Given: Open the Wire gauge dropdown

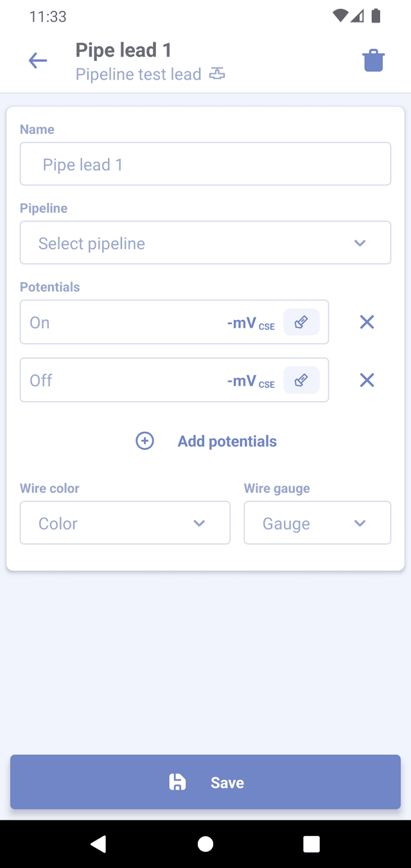Looking at the screenshot, I should coord(317,523).
